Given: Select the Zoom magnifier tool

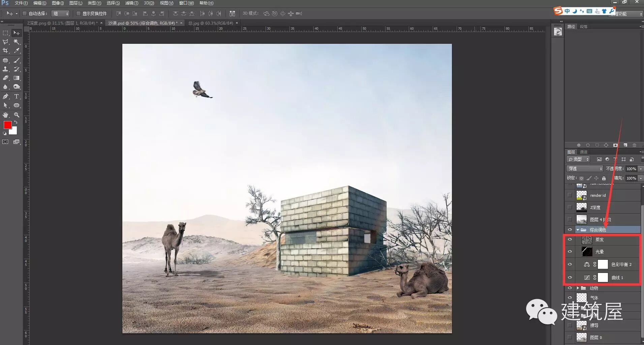Looking at the screenshot, I should (x=16, y=115).
